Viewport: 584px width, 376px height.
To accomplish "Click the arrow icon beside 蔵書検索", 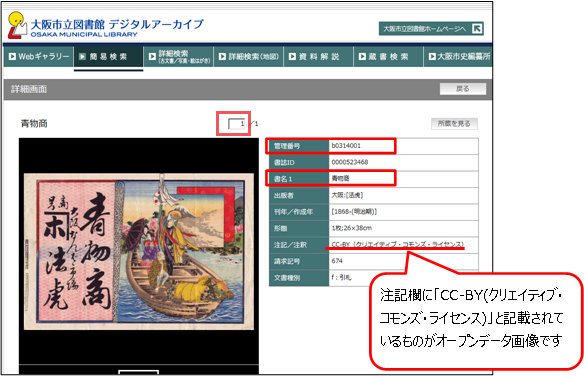I will pos(362,57).
